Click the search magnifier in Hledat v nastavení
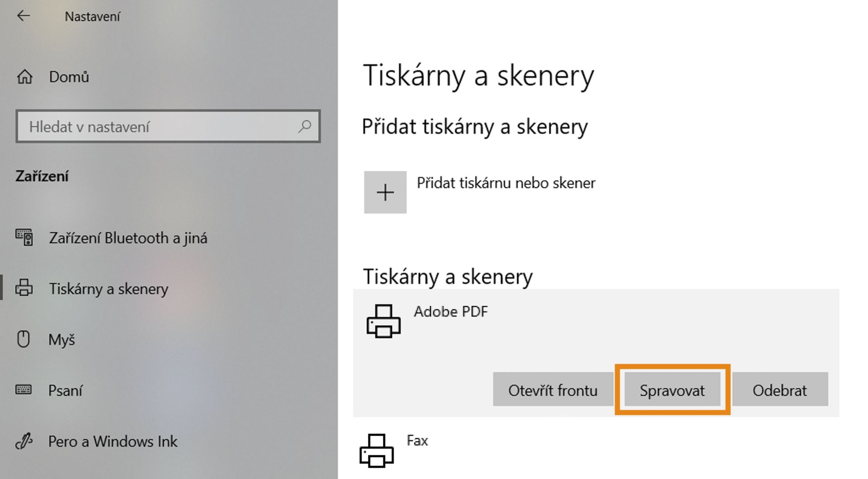Screen dimensions: 868x479 click(306, 127)
